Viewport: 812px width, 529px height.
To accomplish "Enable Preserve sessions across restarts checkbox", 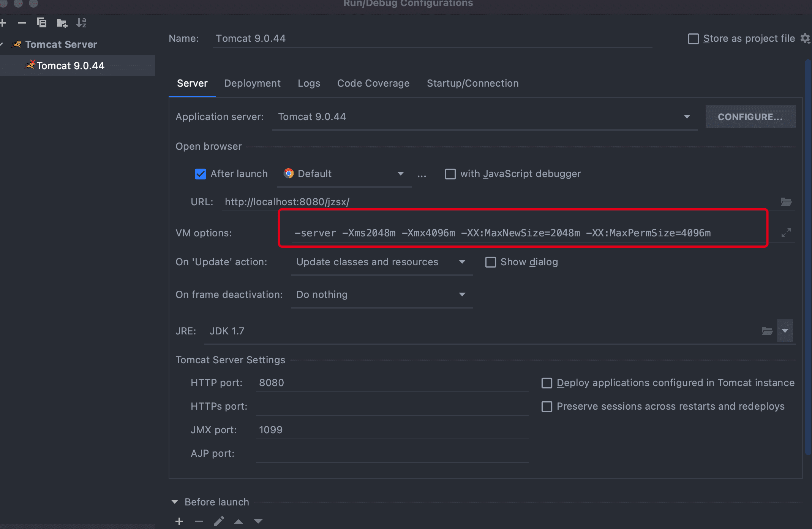I will click(547, 407).
